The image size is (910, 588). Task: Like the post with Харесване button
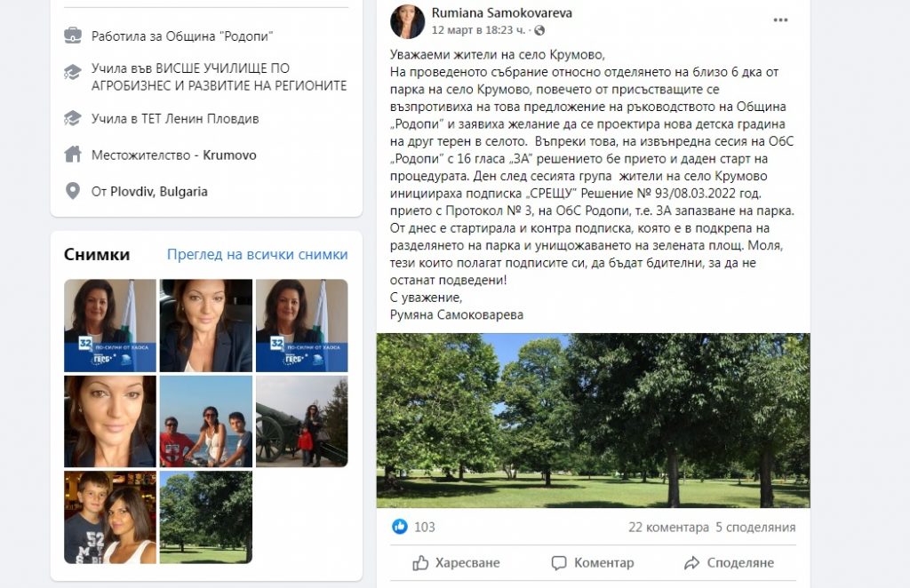pos(456,562)
